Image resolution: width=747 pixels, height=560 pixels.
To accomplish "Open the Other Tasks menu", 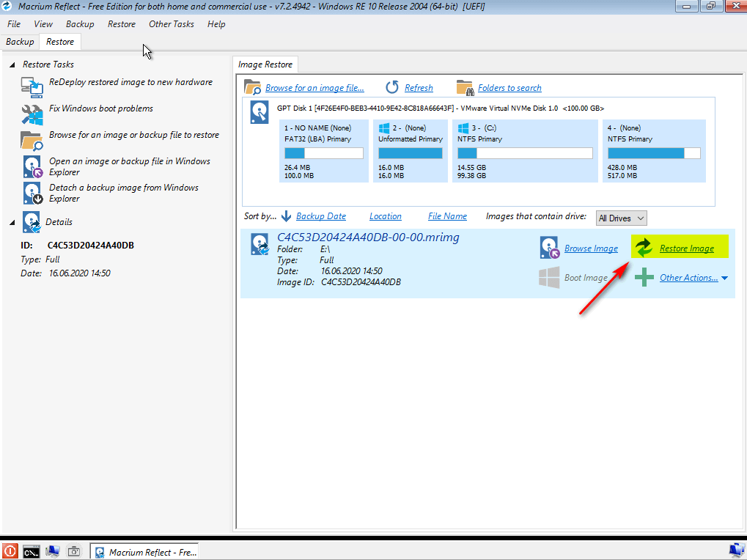I will 171,23.
